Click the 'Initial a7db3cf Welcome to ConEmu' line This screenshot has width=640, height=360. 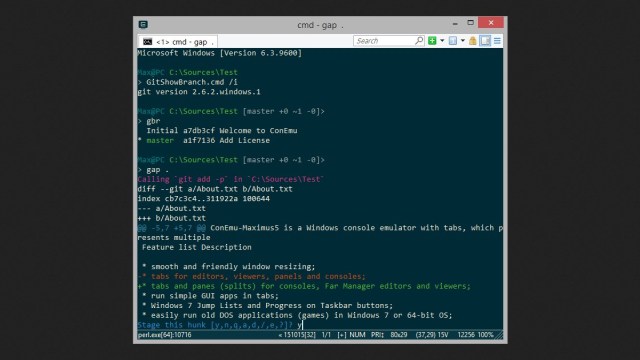pyautogui.click(x=222, y=131)
